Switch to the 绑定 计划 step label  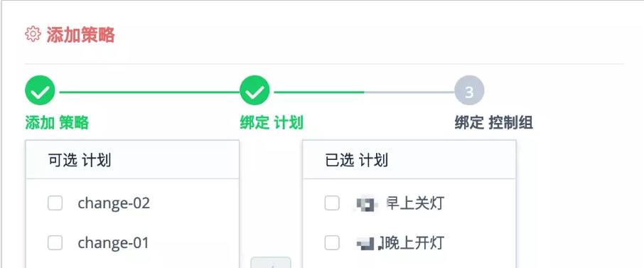tap(272, 122)
